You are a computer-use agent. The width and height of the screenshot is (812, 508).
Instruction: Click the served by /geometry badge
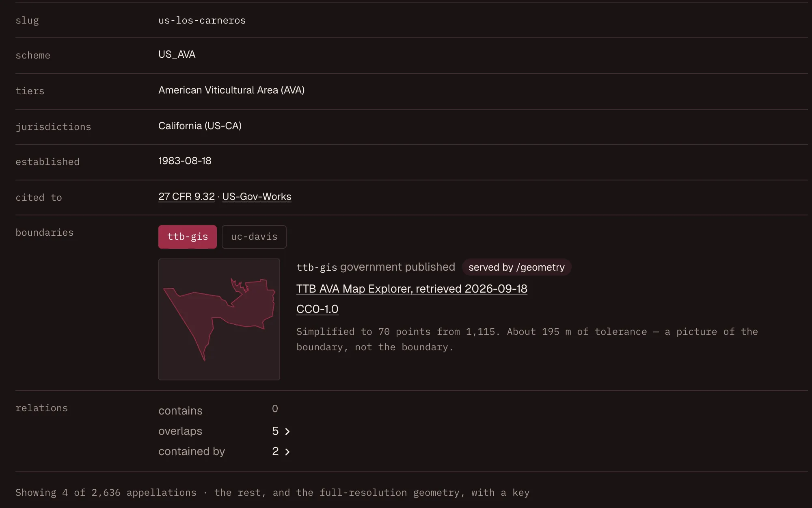(x=516, y=267)
